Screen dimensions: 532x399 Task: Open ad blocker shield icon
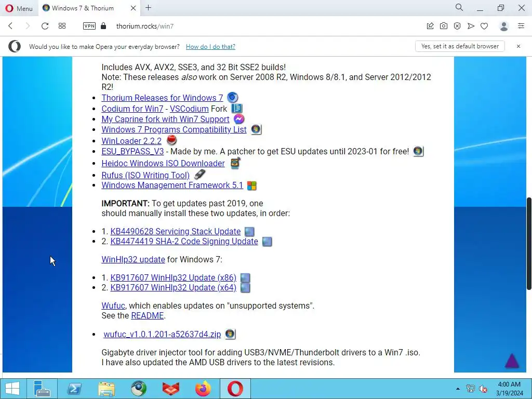coord(457,26)
